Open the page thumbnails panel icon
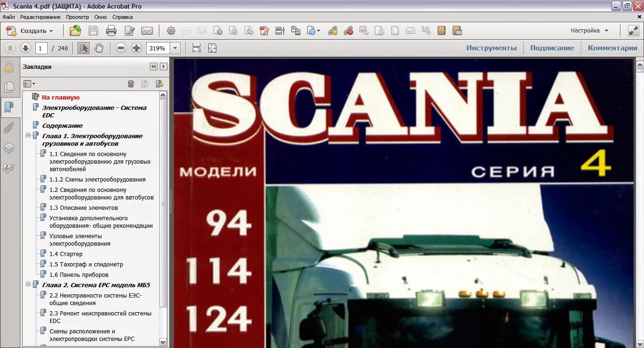644x348 pixels. point(9,87)
